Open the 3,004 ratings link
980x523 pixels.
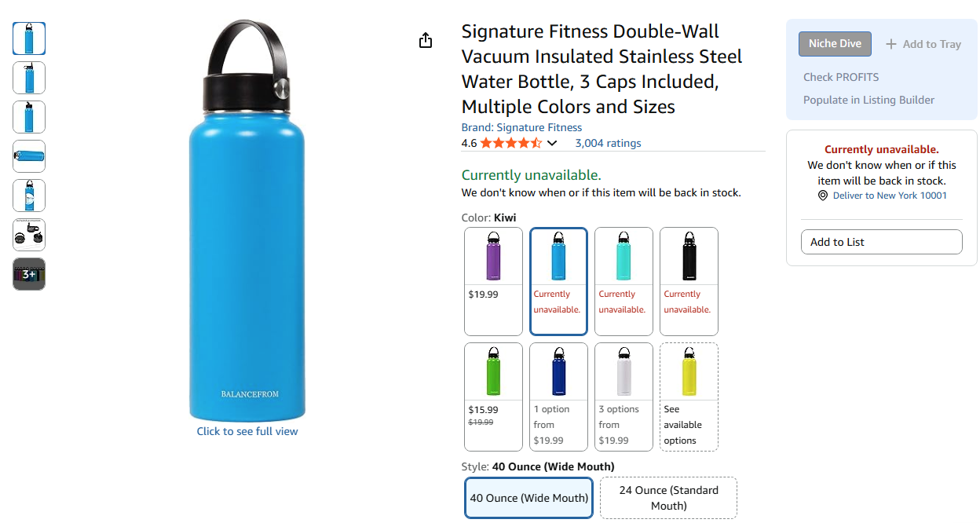pyautogui.click(x=608, y=143)
